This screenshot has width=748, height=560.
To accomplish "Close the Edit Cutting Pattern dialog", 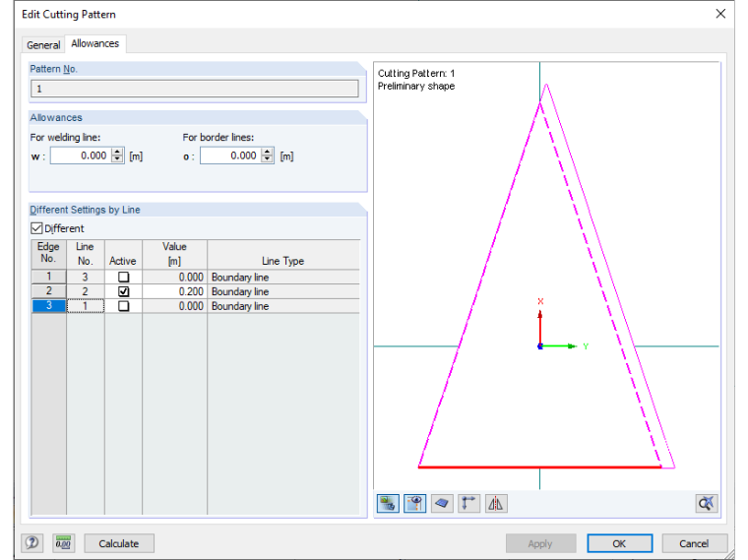I will (720, 14).
